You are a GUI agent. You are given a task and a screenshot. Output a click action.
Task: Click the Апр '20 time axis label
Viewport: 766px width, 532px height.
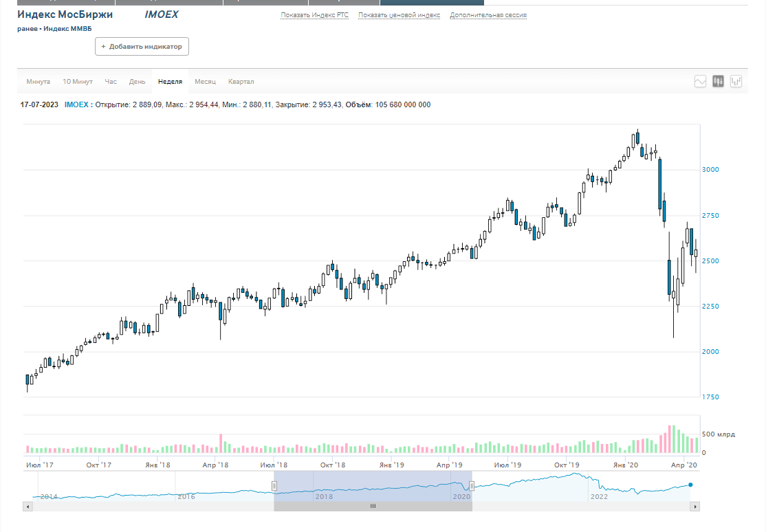coord(684,465)
